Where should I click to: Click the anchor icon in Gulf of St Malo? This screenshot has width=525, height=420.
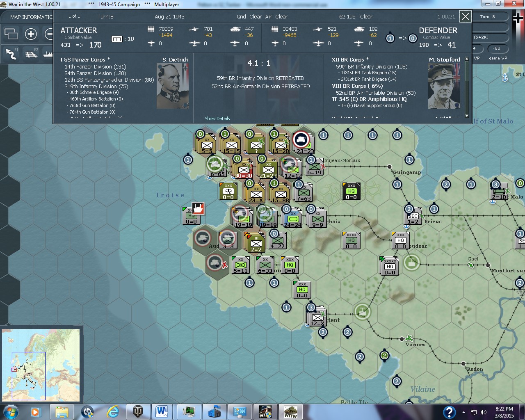click(x=505, y=77)
